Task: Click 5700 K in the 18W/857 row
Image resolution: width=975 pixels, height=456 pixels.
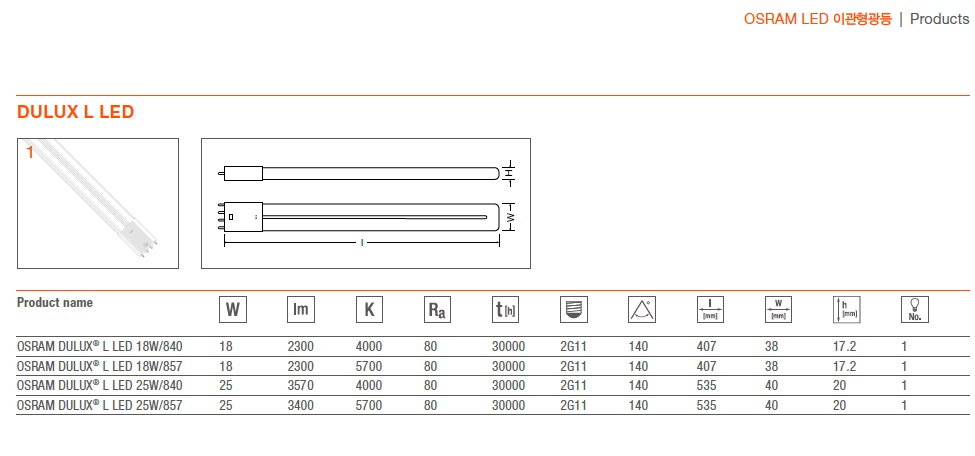Action: [x=369, y=366]
